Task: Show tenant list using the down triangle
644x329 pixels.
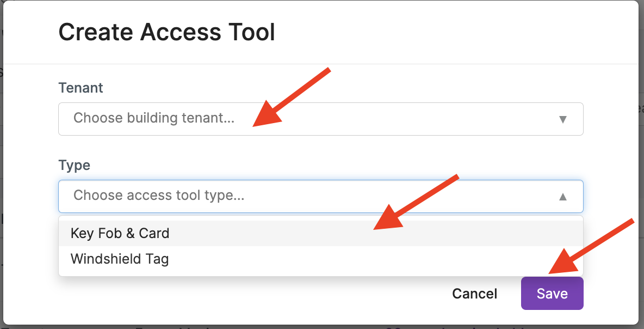Action: pos(563,119)
